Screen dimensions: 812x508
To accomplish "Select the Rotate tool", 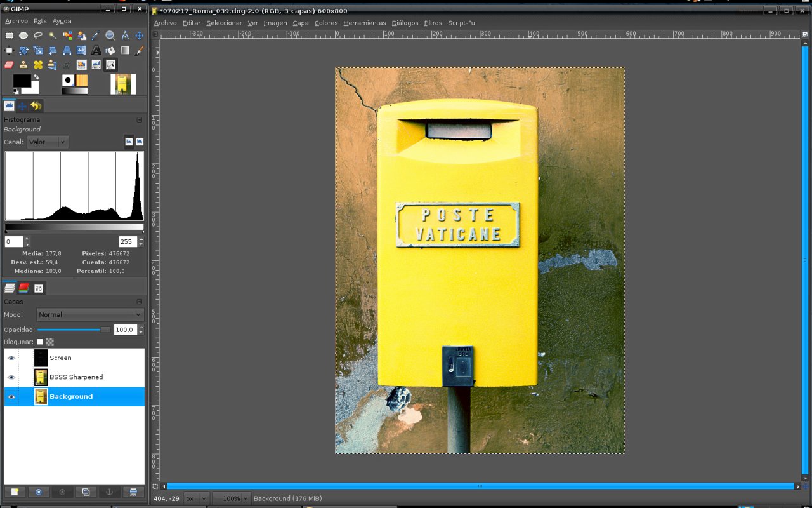I will 23,50.
